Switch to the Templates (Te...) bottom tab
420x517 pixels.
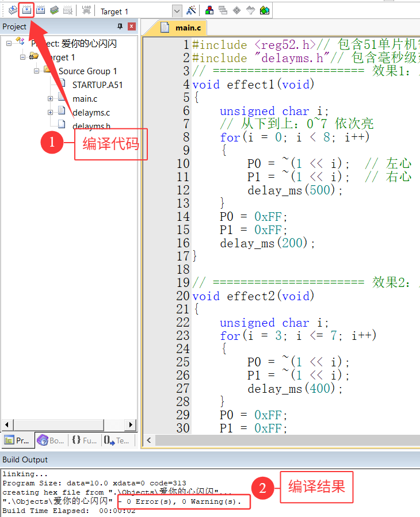[x=117, y=441]
